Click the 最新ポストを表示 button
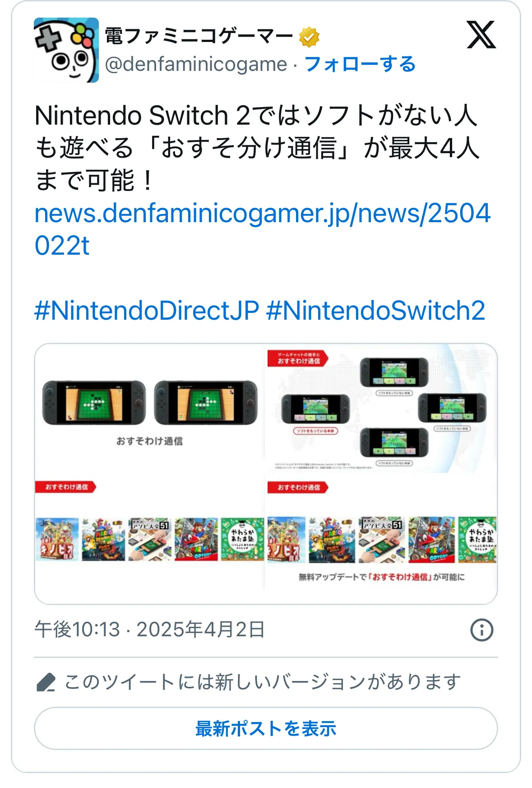 [x=266, y=728]
